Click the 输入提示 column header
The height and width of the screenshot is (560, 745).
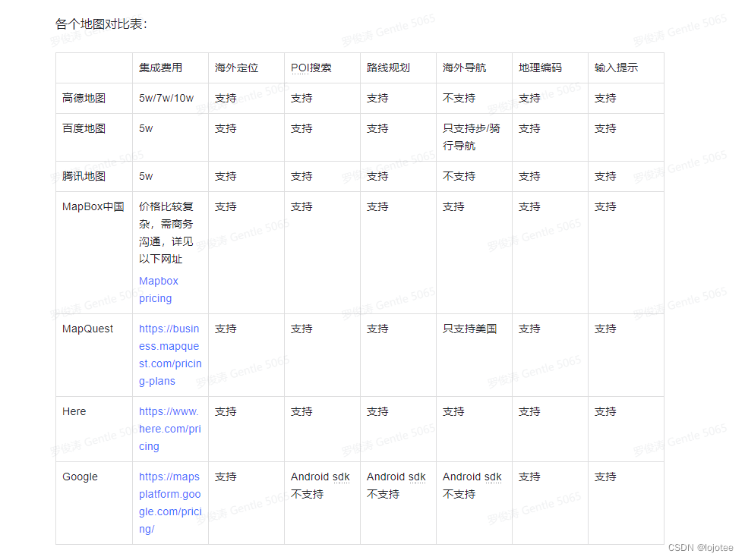[x=615, y=68]
